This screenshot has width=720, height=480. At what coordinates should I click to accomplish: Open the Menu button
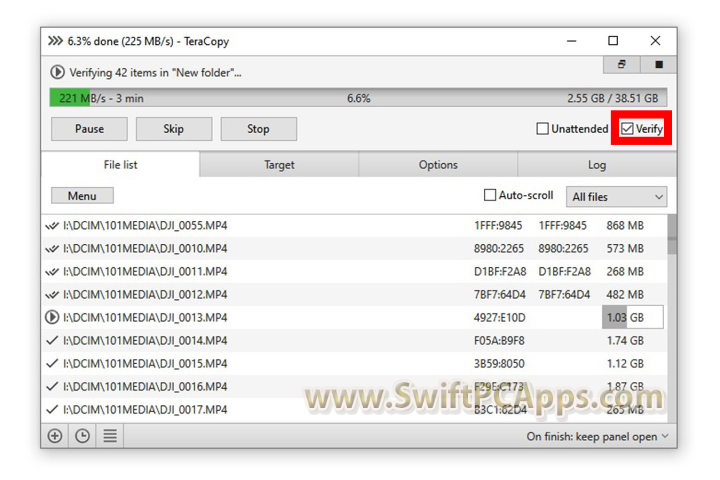click(x=82, y=196)
